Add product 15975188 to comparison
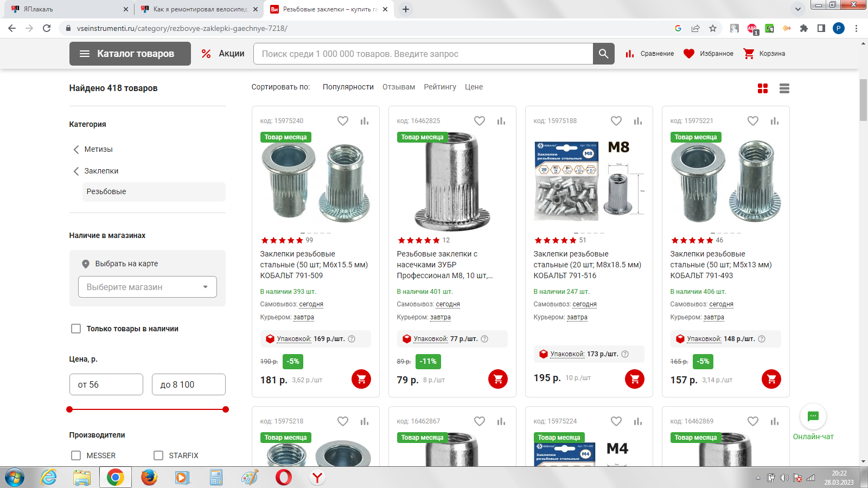 point(638,121)
